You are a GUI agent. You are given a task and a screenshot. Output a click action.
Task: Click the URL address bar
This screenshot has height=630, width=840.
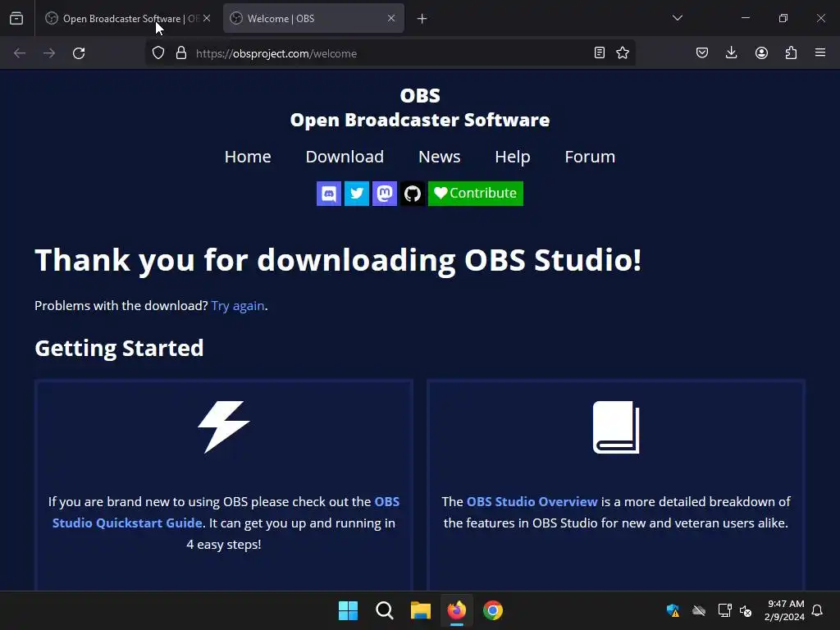pyautogui.click(x=391, y=53)
